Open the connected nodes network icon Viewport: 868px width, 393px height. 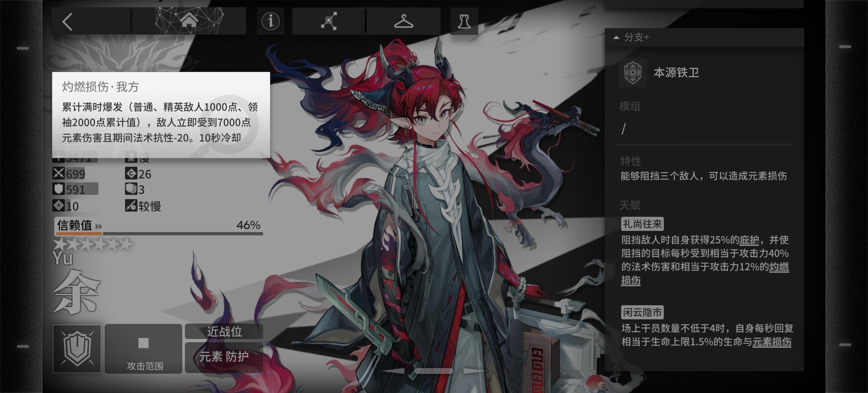coord(329,21)
